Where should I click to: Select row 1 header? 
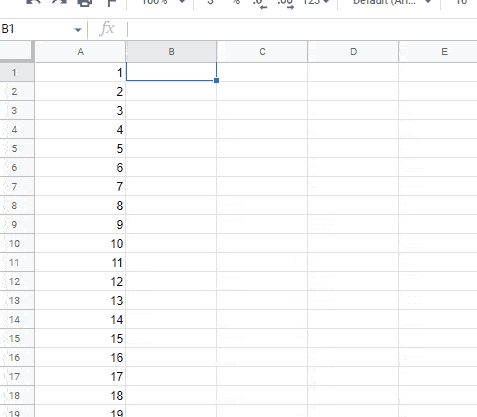click(x=17, y=72)
